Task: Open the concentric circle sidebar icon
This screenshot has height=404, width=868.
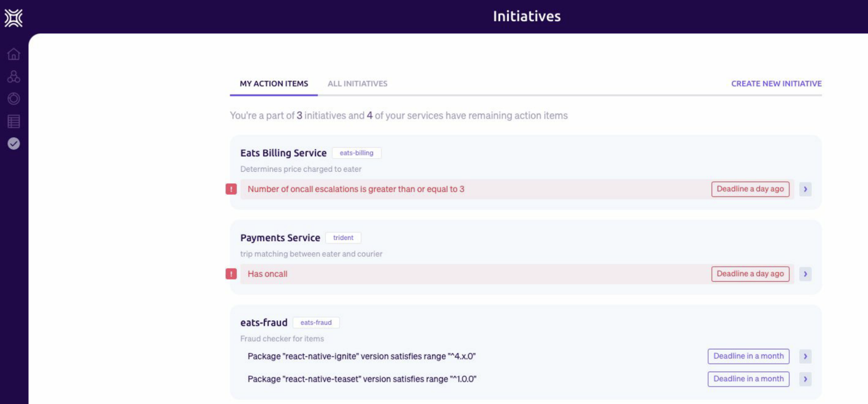Action: (x=14, y=99)
